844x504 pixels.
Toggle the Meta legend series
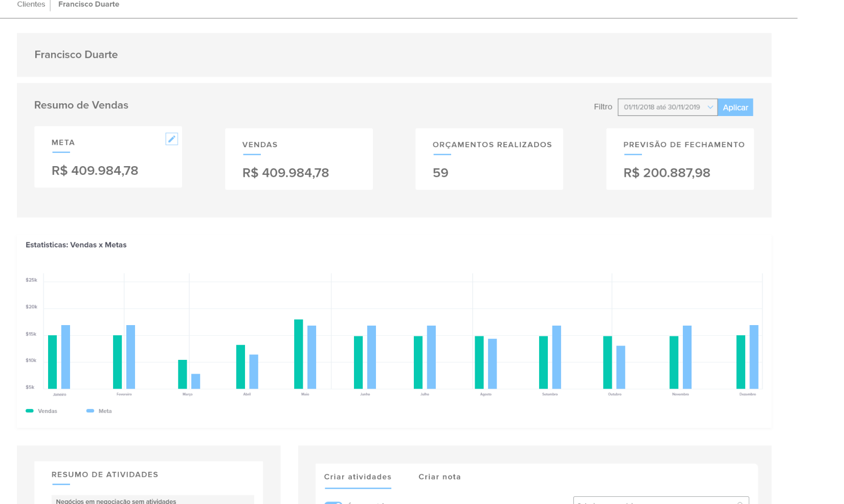click(x=105, y=411)
